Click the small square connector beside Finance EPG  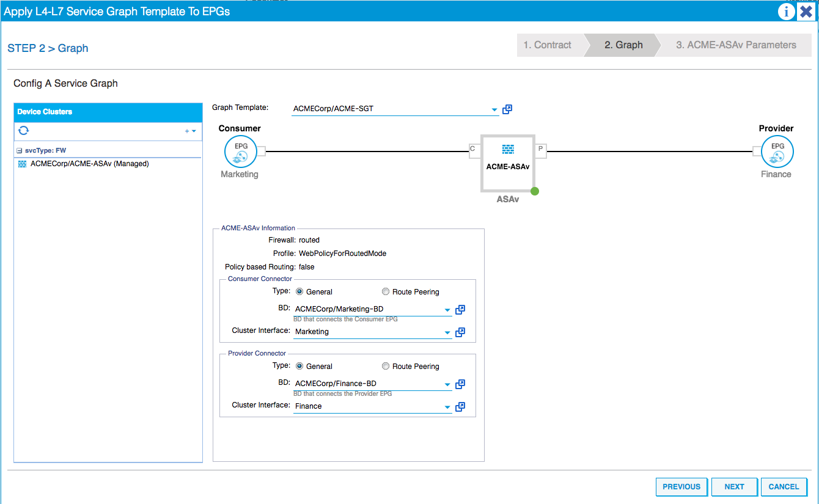[x=757, y=152]
